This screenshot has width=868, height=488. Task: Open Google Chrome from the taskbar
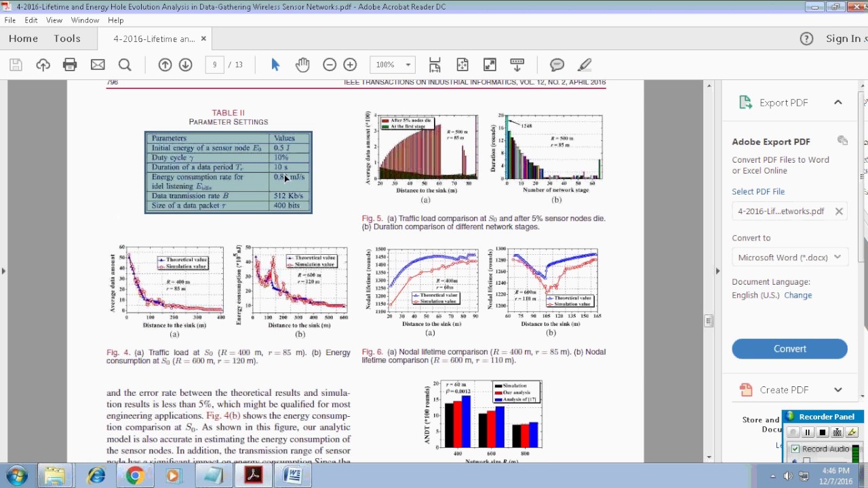pos(135,476)
